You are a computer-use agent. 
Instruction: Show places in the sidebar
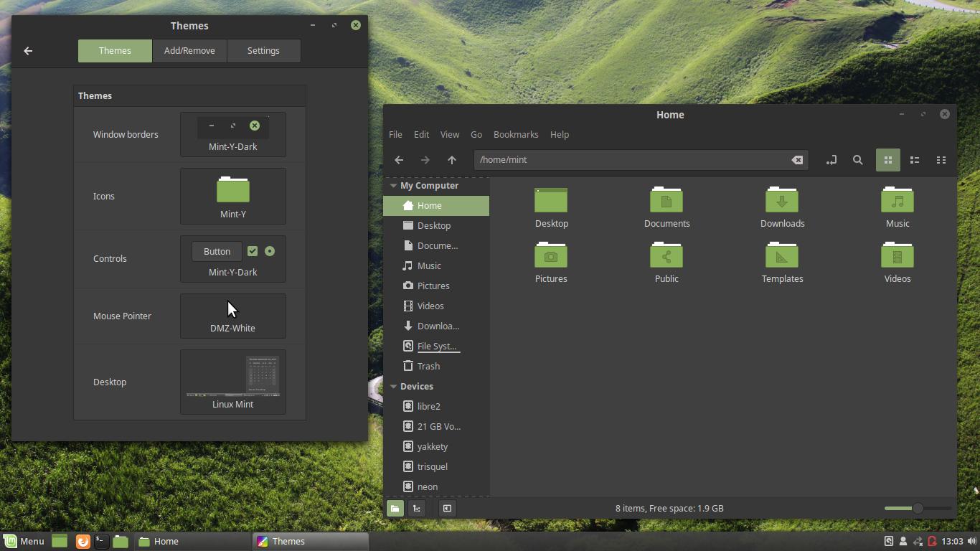pyautogui.click(x=395, y=509)
